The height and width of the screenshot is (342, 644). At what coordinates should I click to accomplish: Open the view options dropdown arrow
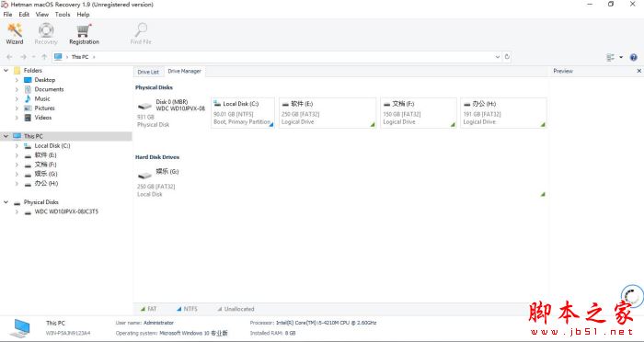coord(621,58)
